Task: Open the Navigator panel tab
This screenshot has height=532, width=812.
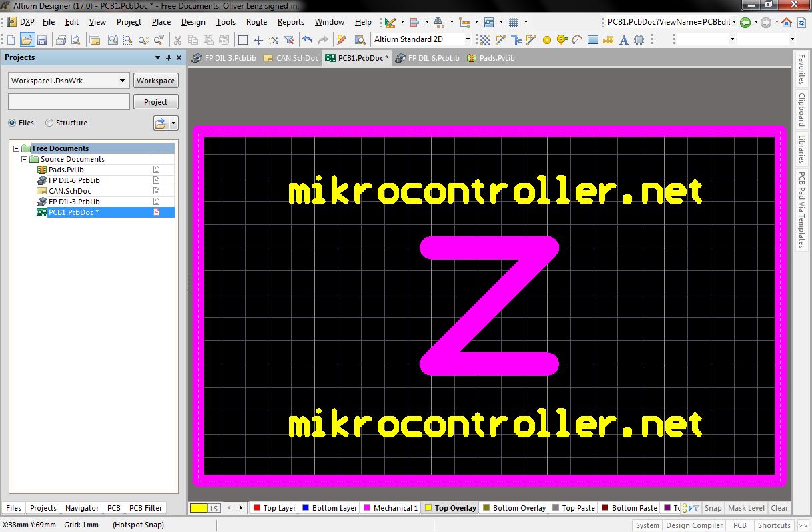Action: coord(82,508)
